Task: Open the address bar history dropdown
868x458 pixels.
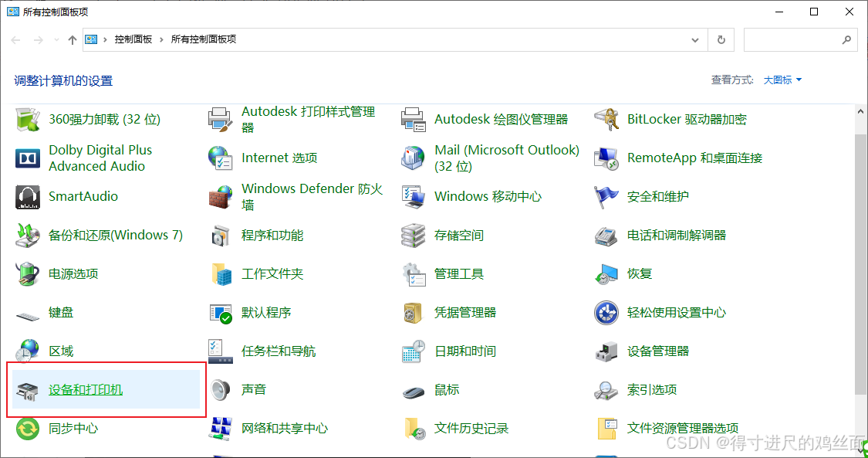Action: [x=694, y=39]
